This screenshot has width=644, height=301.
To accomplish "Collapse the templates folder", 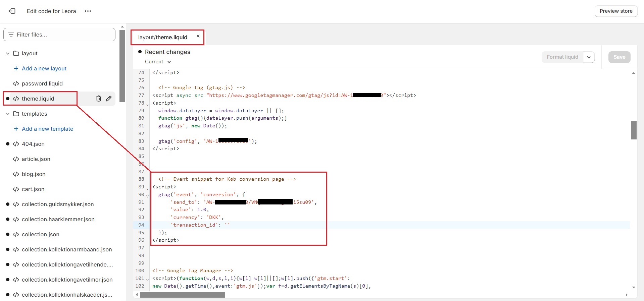I will pyautogui.click(x=8, y=114).
